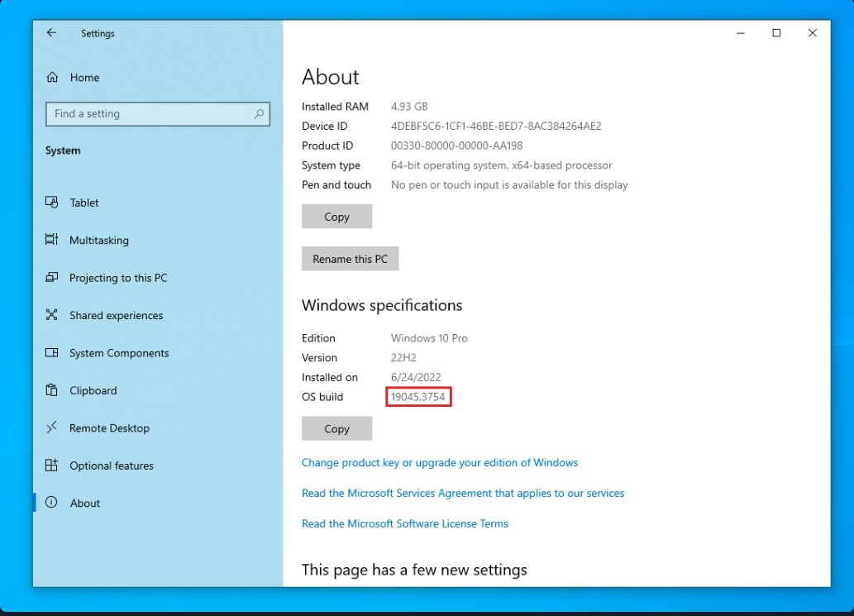Click the Windows specifications heading
The image size is (854, 616).
pyautogui.click(x=382, y=305)
